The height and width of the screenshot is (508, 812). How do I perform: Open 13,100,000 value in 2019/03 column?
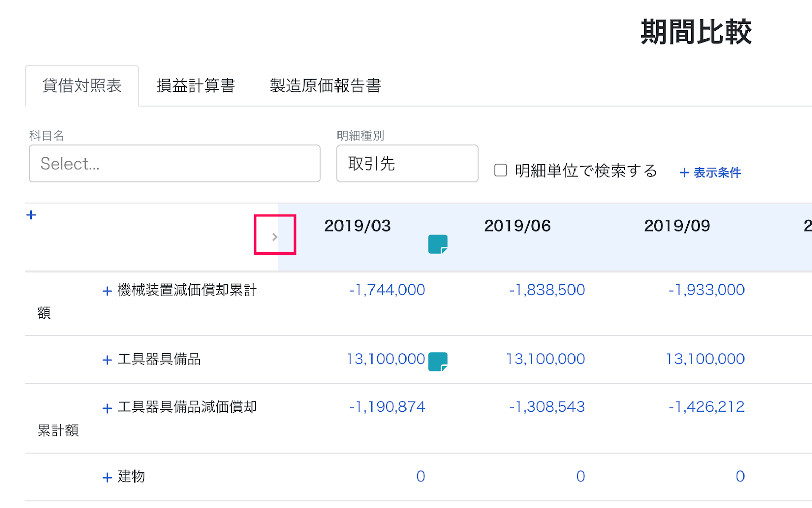point(386,359)
